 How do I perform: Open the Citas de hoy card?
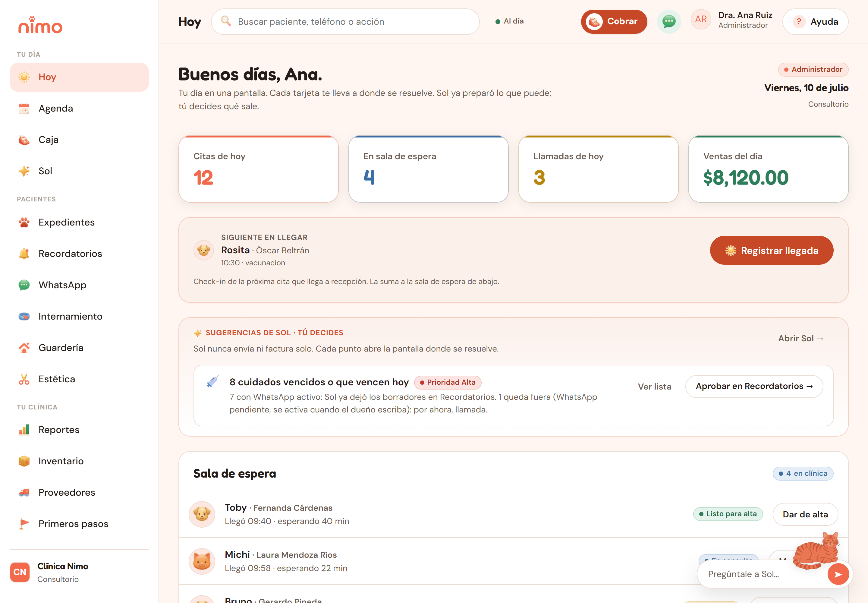pos(258,169)
